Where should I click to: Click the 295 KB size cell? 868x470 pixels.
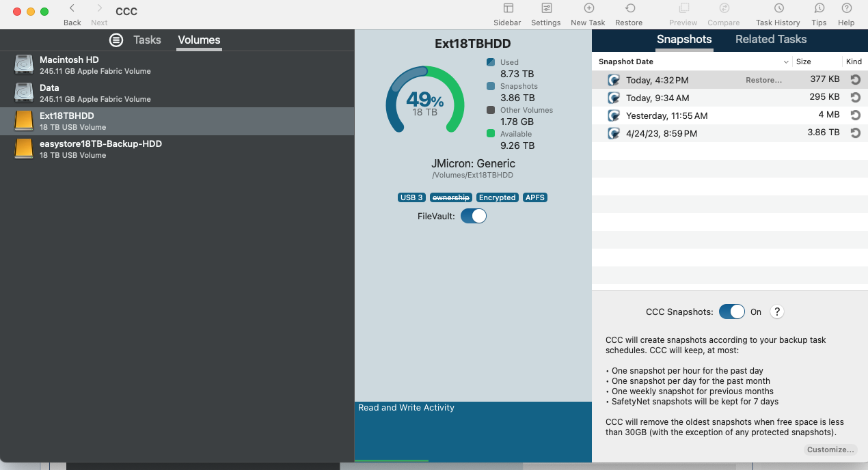pos(825,97)
